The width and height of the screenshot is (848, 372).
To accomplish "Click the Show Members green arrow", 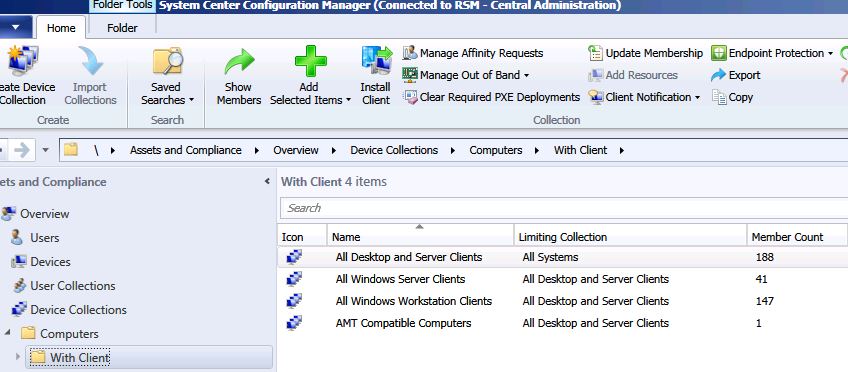I will [x=239, y=62].
